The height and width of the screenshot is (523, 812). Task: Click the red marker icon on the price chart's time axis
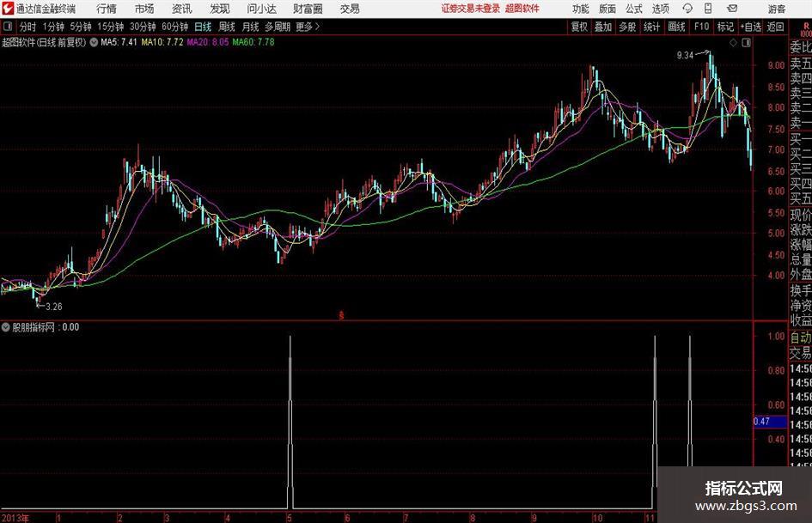(341, 315)
